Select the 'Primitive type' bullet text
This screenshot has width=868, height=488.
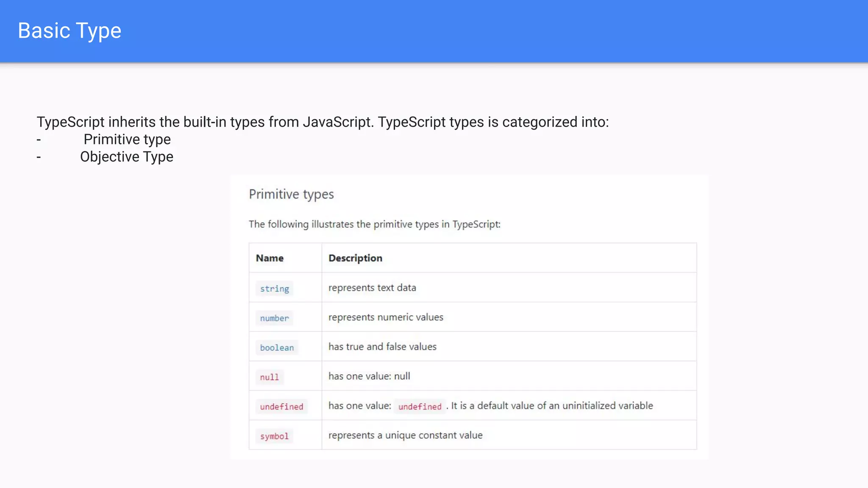[127, 139]
